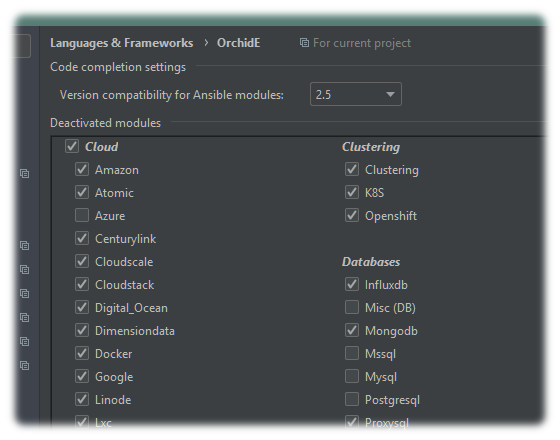Click the Version compatibility for Ansible modules label
Screen dimensions: 560x440
(x=172, y=95)
